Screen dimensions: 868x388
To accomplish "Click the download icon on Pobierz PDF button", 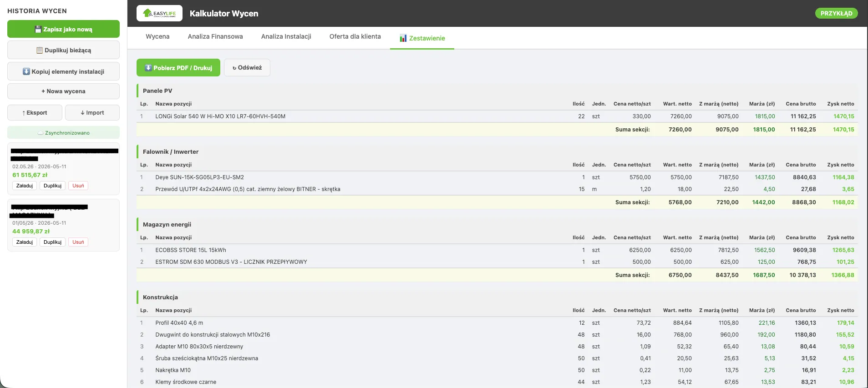I will point(148,68).
